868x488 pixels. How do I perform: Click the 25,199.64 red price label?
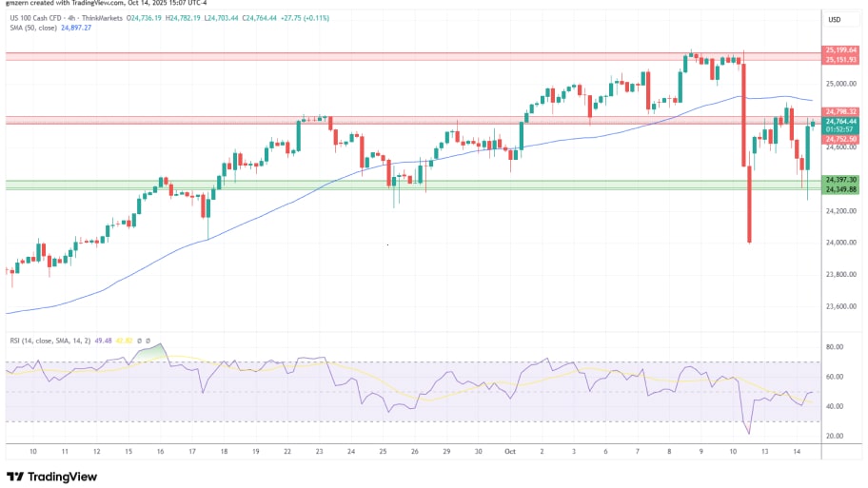click(841, 49)
